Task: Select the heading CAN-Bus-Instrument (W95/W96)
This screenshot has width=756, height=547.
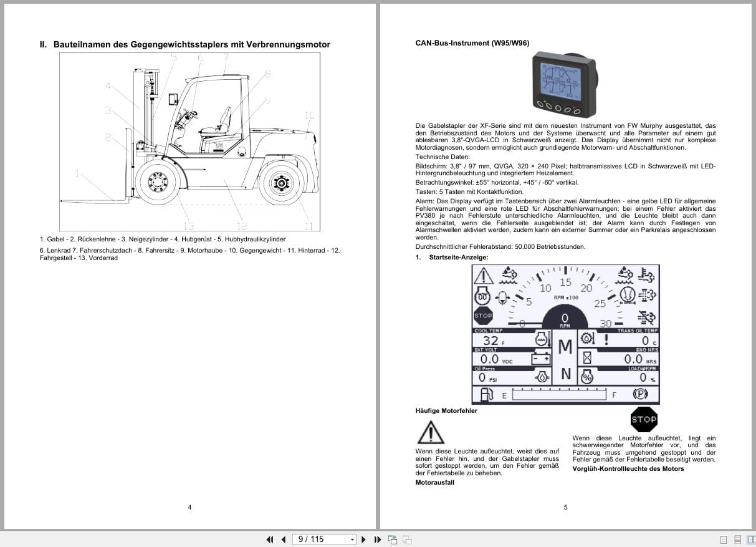Action: [x=472, y=43]
